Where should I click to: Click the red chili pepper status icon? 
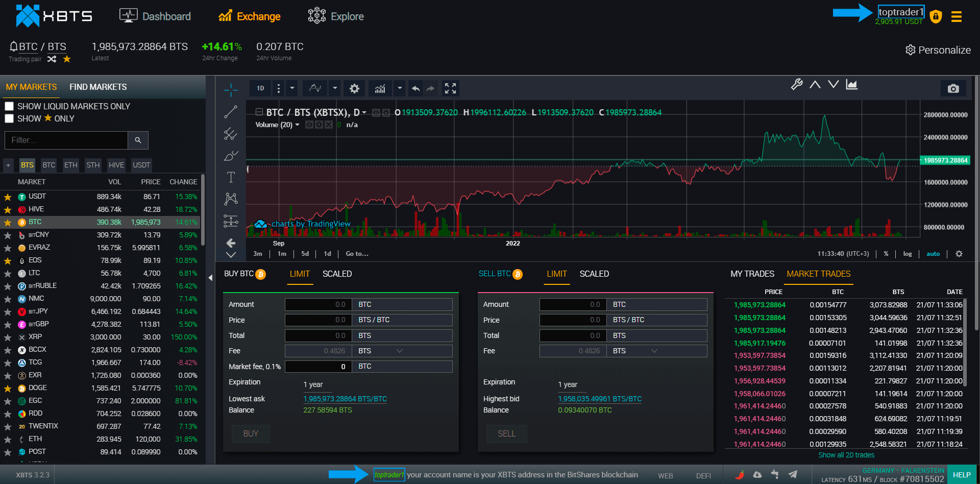[740, 475]
